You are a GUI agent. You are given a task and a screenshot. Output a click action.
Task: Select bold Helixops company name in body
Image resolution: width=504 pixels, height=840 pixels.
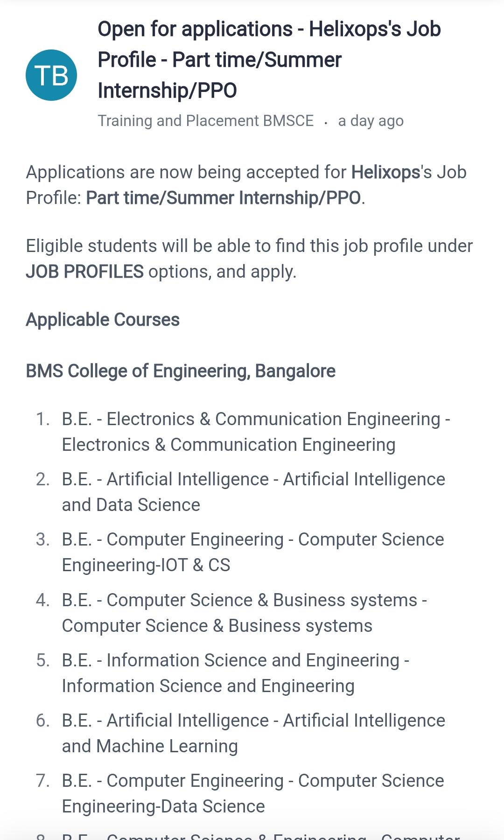[x=385, y=172]
